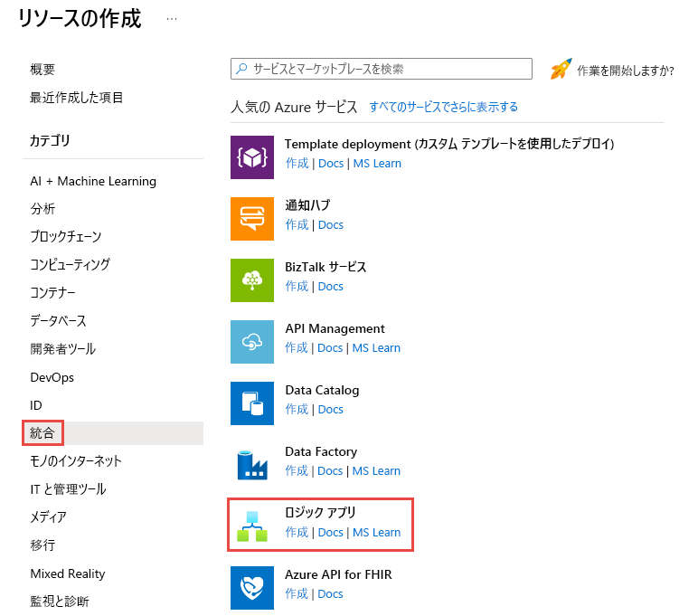Click the API Management title text

click(335, 328)
